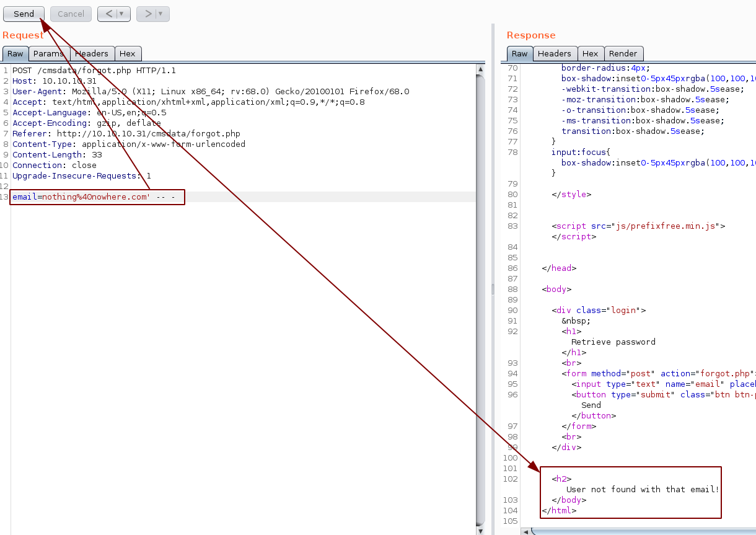This screenshot has width=756, height=535.
Task: Go back to the previous request in history
Action: tap(108, 14)
